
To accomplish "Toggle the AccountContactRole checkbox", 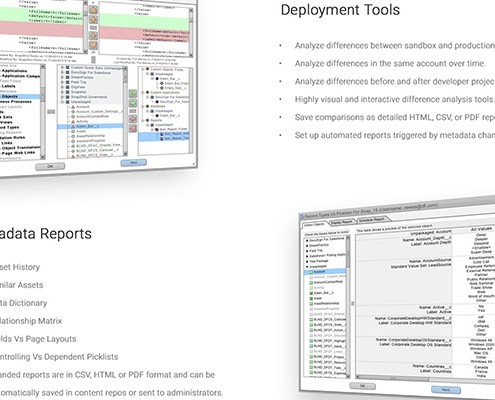I will pyautogui.click(x=312, y=282).
